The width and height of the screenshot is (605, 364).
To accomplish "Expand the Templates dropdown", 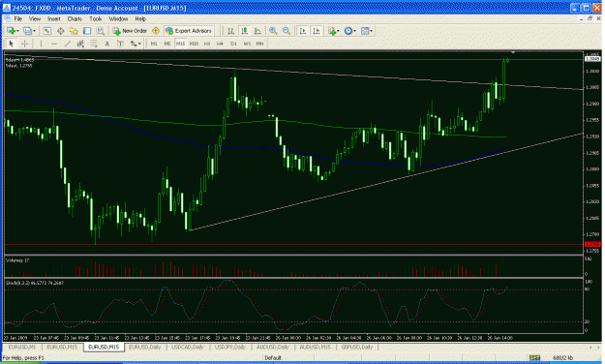I will coord(371,31).
